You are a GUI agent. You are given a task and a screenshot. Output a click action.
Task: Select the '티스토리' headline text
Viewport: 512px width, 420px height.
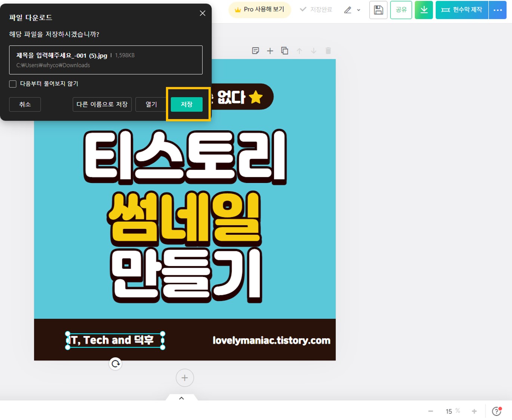click(185, 157)
